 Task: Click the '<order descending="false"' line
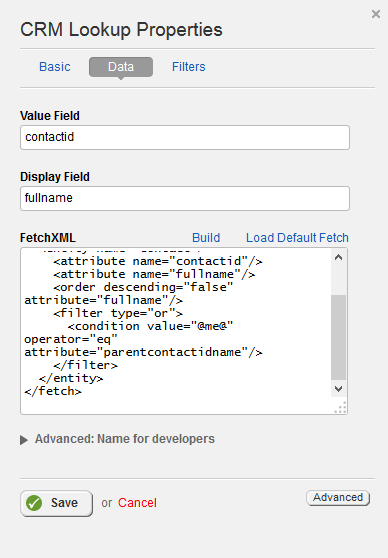click(x=143, y=288)
